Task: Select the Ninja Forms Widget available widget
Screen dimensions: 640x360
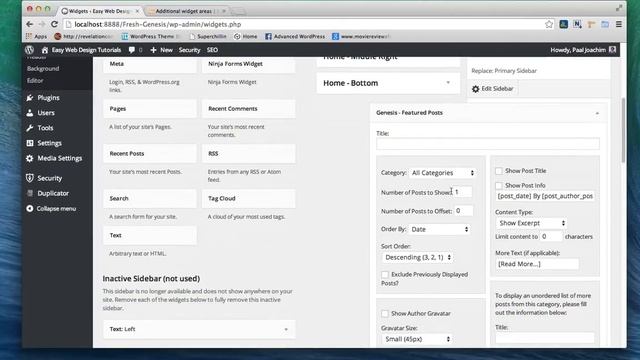Action: pos(249,64)
